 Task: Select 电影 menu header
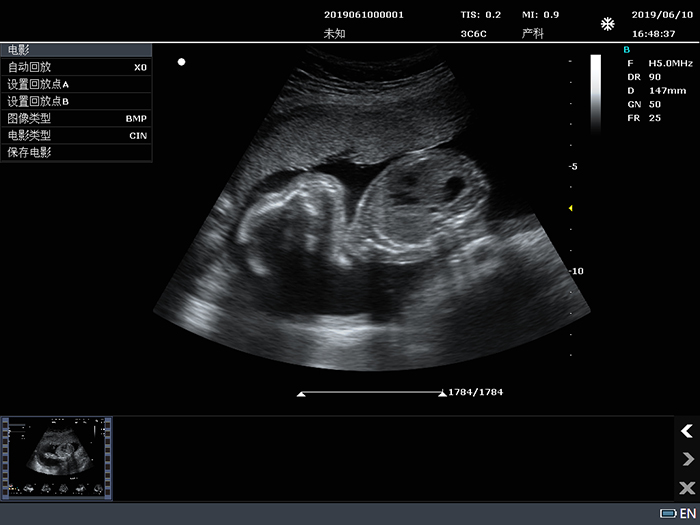(x=76, y=50)
